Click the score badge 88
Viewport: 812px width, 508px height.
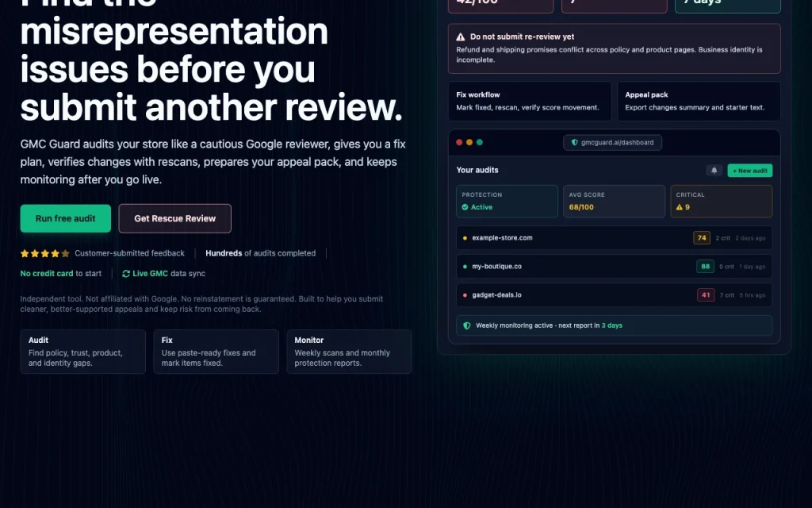coord(705,267)
